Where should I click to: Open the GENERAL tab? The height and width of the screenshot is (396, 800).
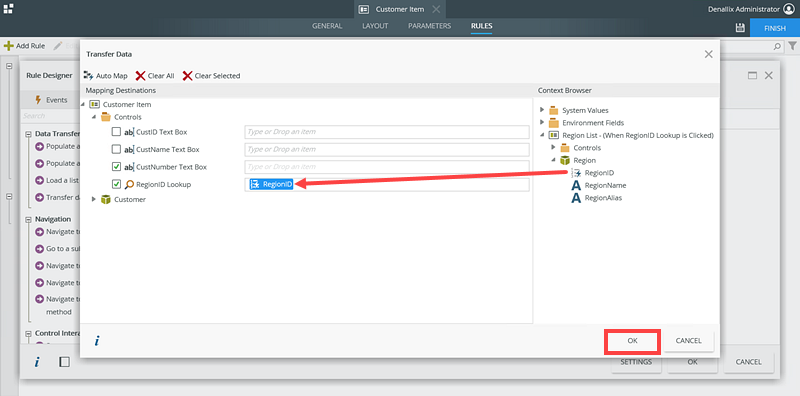click(327, 26)
